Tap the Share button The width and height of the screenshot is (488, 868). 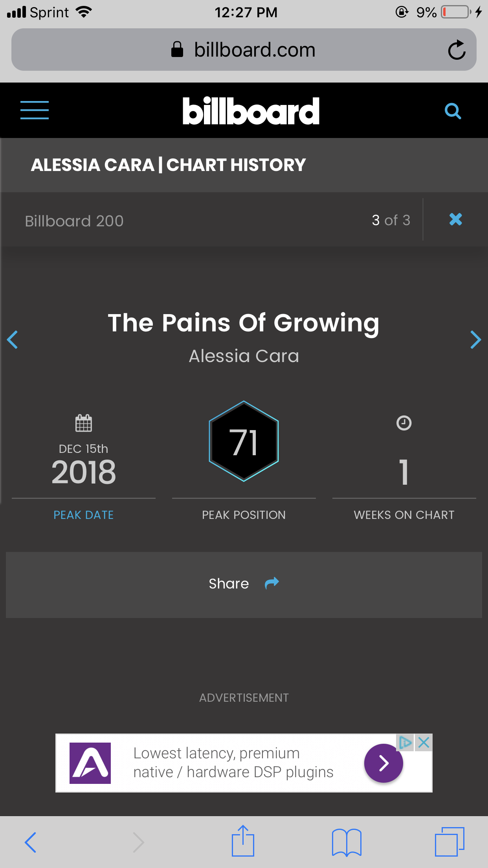coord(244,585)
